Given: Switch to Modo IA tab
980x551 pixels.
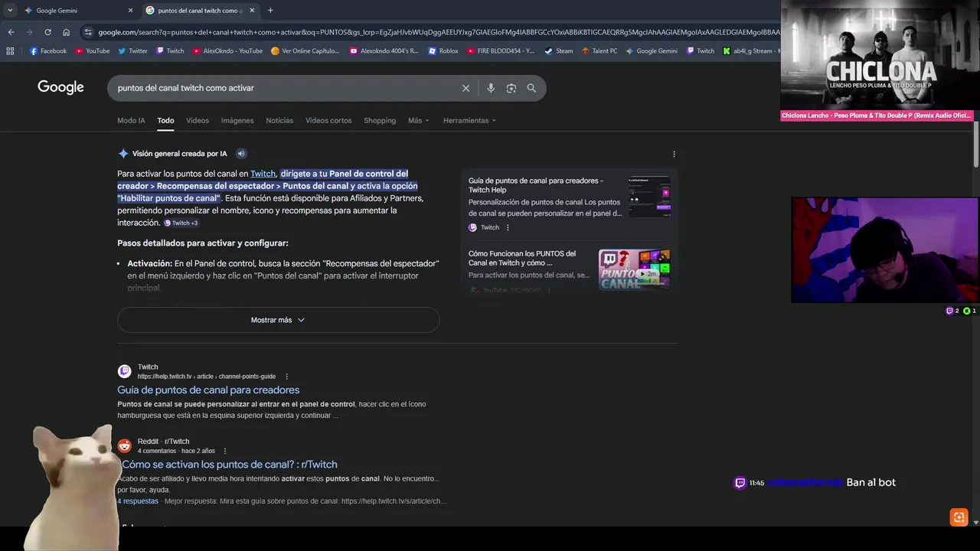Looking at the screenshot, I should click(x=131, y=120).
